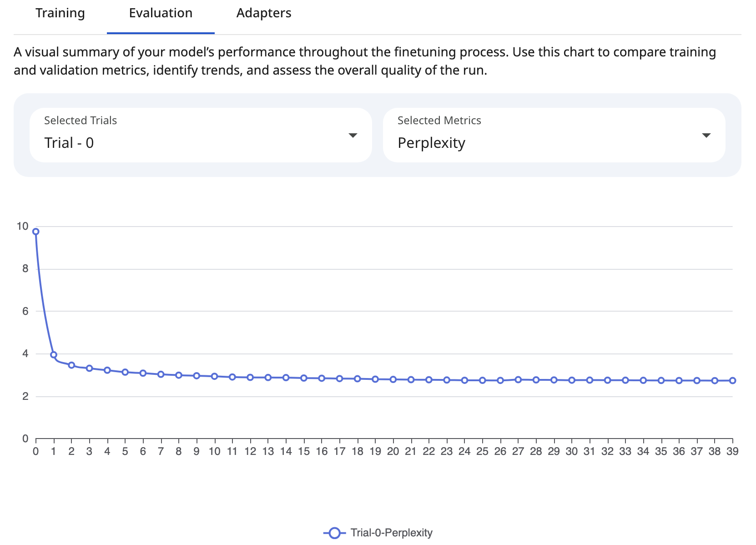Select the data point at step 2
756x545 pixels.
71,365
